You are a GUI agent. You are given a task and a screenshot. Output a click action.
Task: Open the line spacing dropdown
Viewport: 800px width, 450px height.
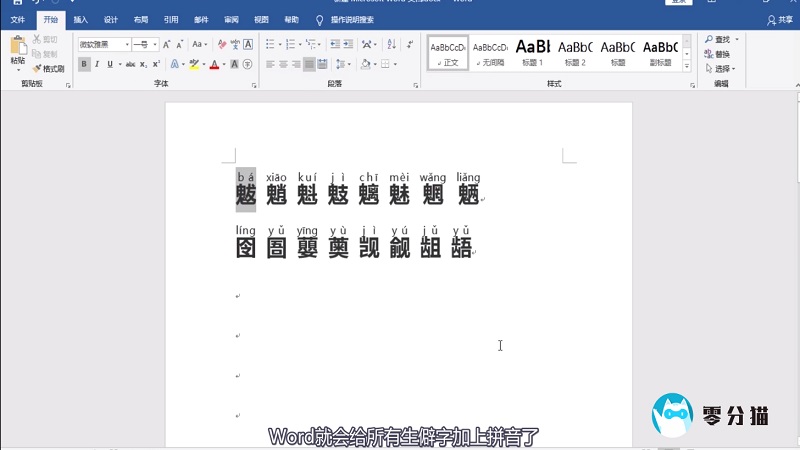click(x=343, y=64)
